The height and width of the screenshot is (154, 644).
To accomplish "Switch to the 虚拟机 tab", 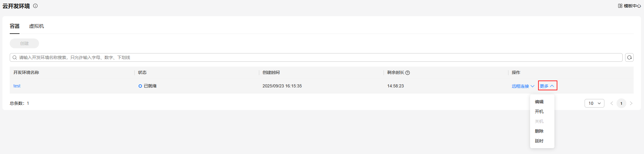I will coord(37,26).
